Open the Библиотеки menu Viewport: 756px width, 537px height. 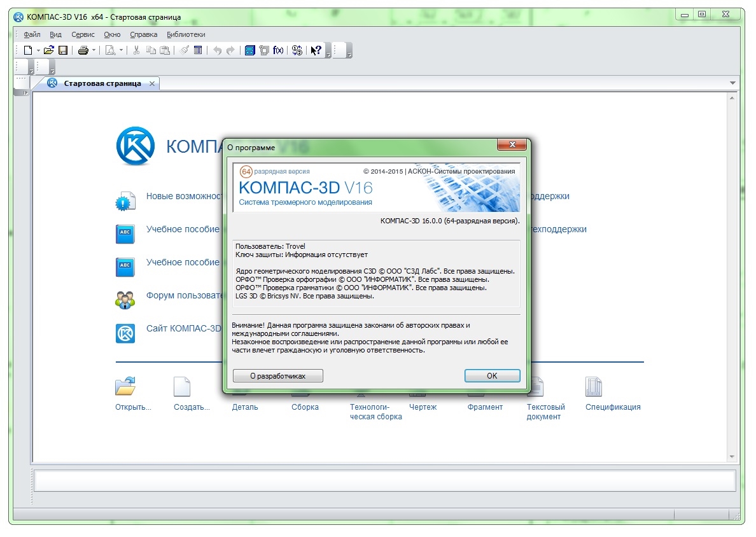click(x=186, y=34)
